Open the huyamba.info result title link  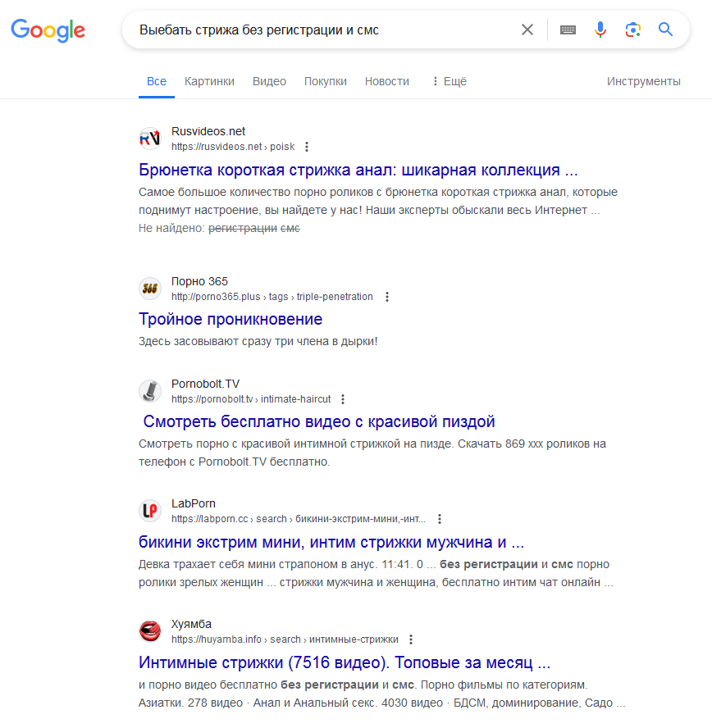(x=345, y=662)
